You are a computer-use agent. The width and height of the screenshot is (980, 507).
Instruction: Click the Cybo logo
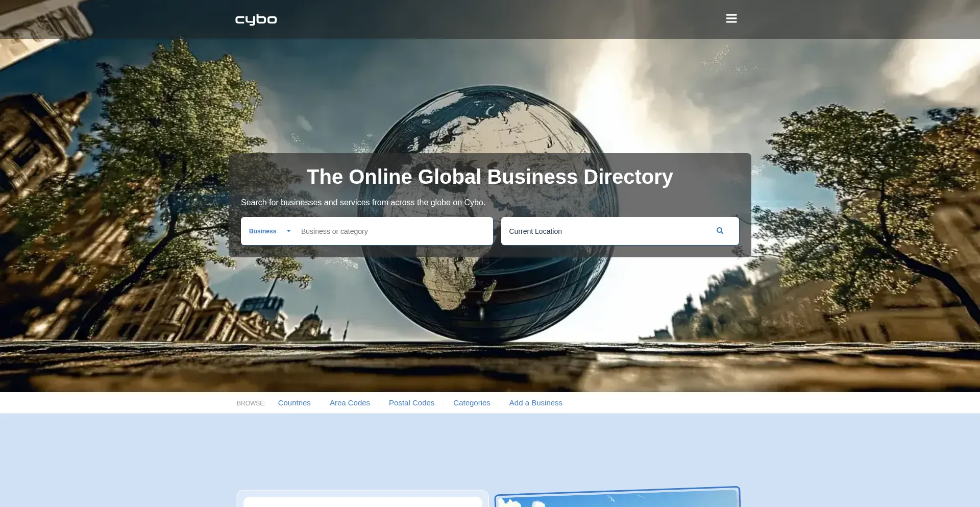coord(256,19)
